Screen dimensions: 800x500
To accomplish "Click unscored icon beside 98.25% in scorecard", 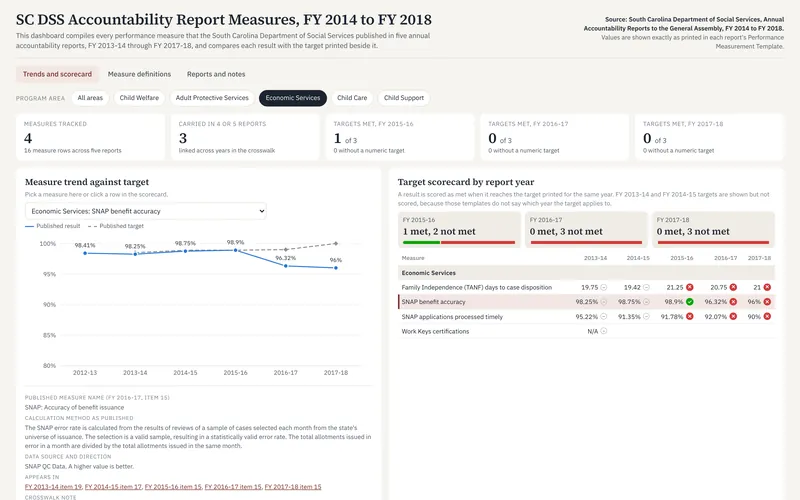I will [604, 302].
